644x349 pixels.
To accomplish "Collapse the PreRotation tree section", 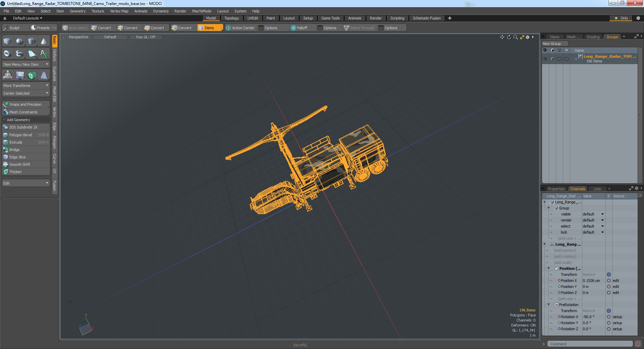I will tap(549, 305).
